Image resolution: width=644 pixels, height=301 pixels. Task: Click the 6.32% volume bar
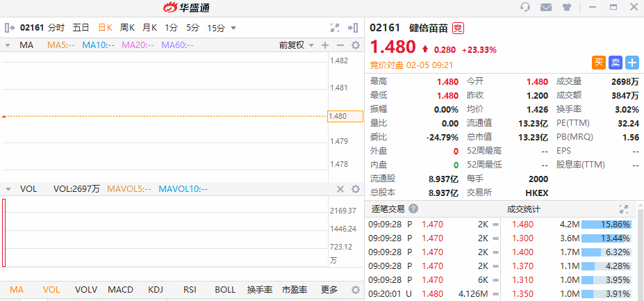click(x=606, y=252)
